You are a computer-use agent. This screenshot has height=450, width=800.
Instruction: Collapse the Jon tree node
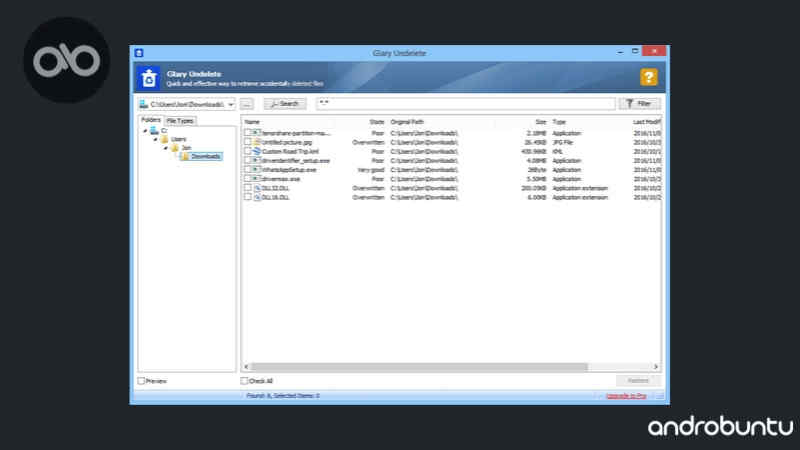(x=166, y=148)
